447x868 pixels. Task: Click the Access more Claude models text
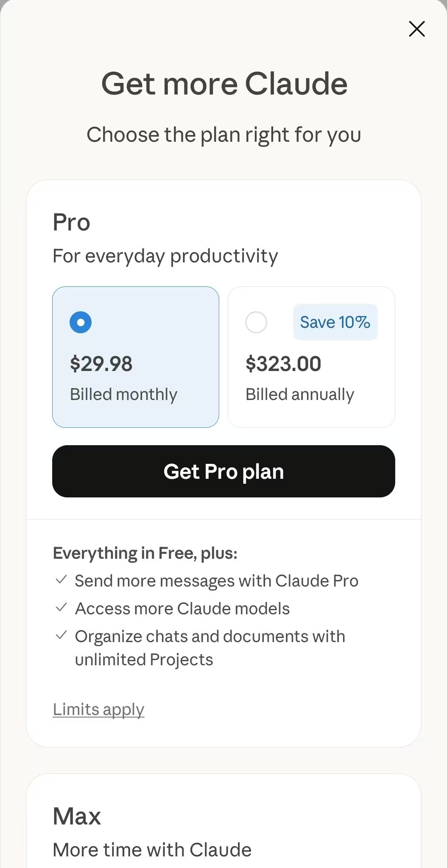pos(182,609)
